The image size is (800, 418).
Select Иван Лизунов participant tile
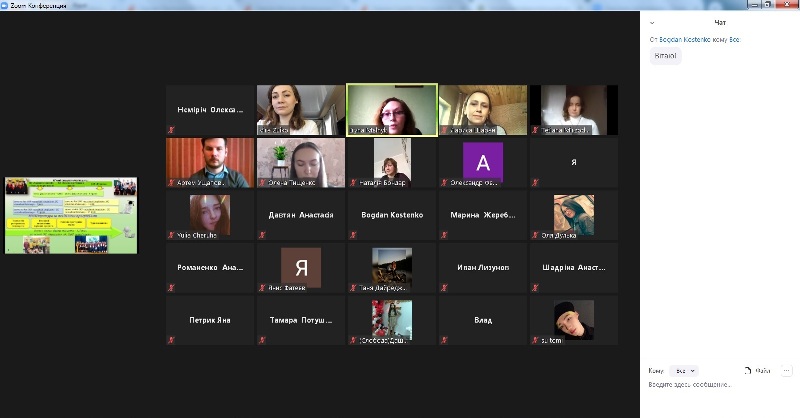(x=483, y=268)
